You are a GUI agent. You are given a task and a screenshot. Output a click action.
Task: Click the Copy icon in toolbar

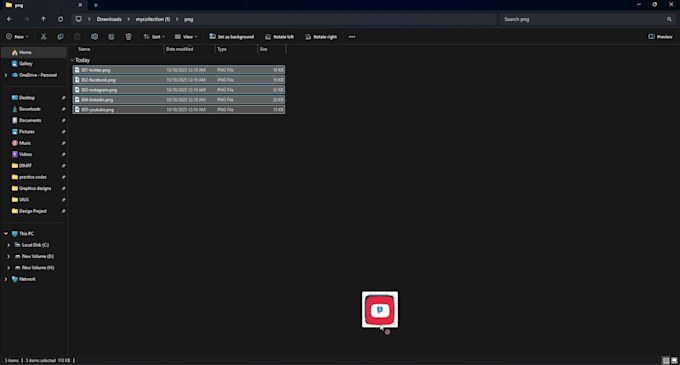click(60, 37)
